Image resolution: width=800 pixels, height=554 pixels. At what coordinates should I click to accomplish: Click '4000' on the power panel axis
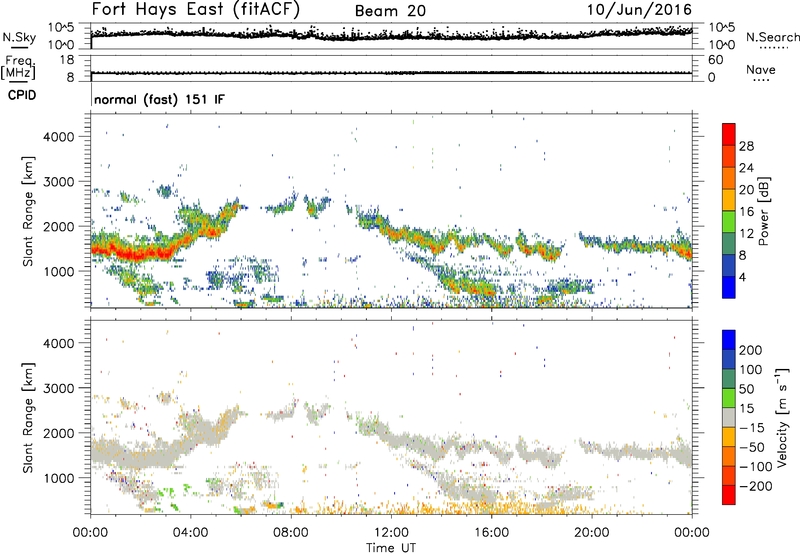[59, 137]
